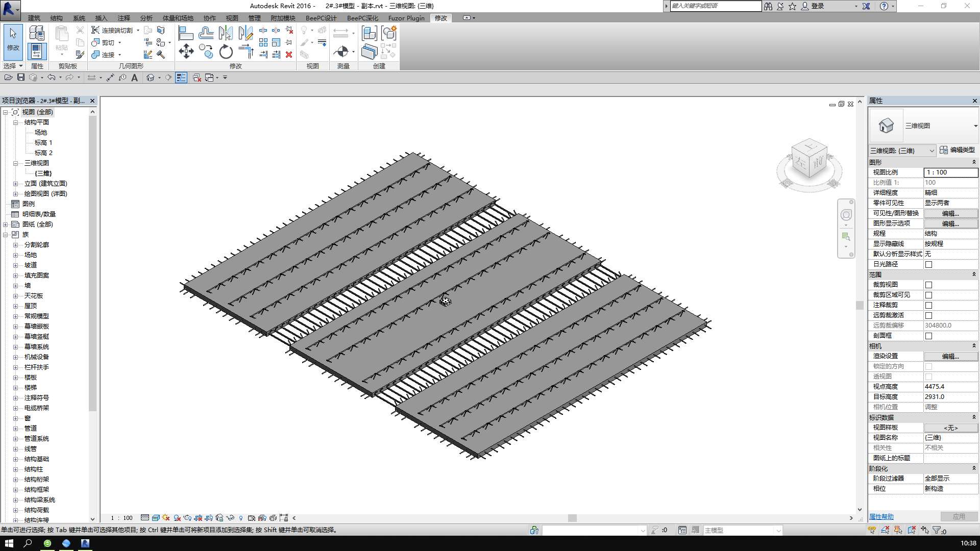Select the Move tool in ribbon
Screen dimensions: 980x551
pos(186,51)
